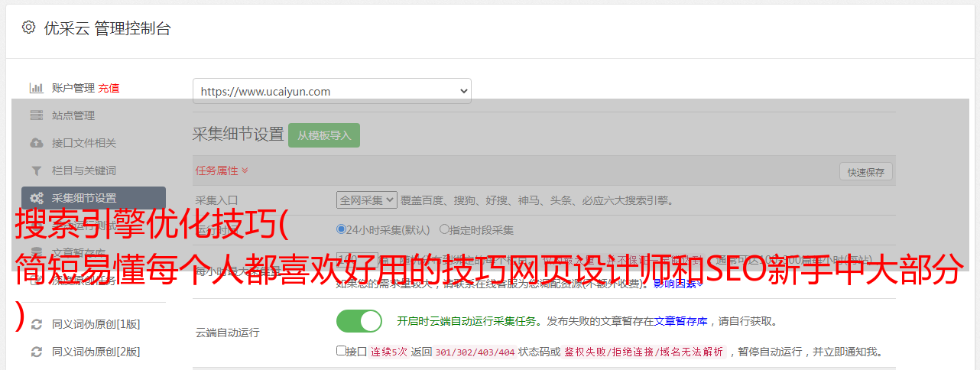The width and height of the screenshot is (980, 370).
Task: Click the 连续5次 highlighted text
Action: pos(389,352)
